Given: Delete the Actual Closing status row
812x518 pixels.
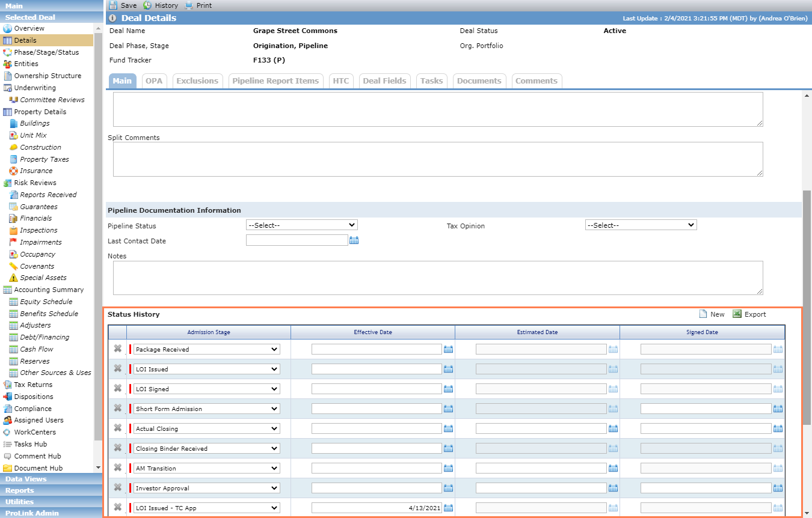Looking at the screenshot, I should pyautogui.click(x=118, y=428).
